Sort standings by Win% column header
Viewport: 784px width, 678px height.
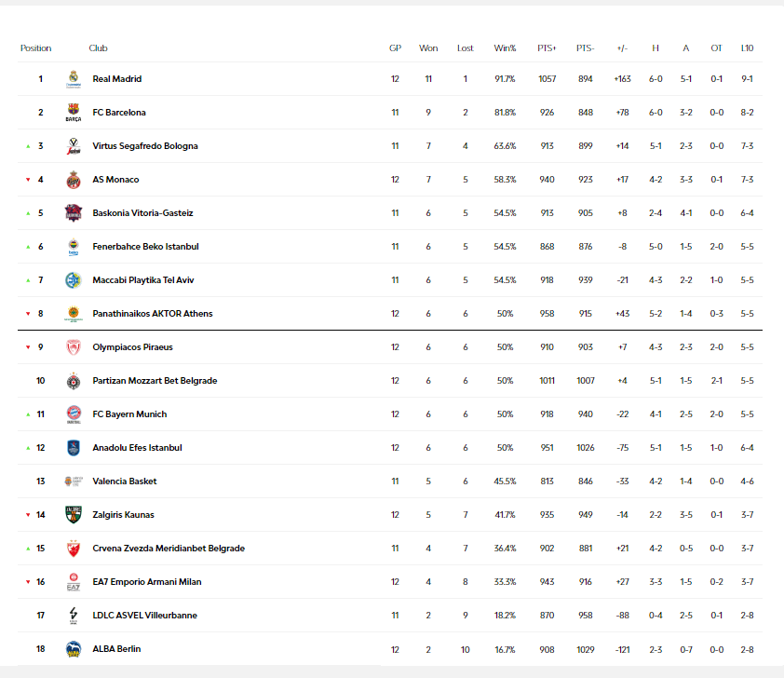pos(505,48)
